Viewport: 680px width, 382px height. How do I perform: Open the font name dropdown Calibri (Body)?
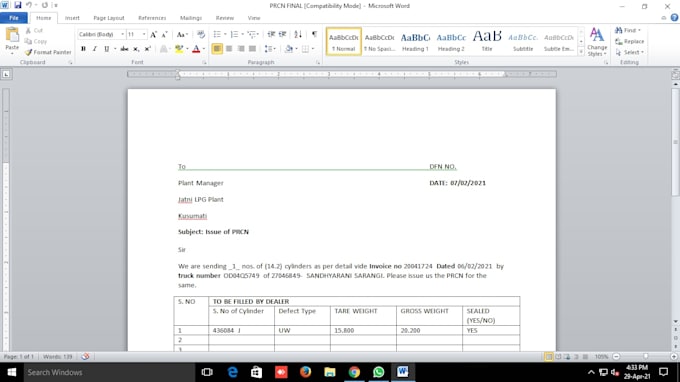tap(123, 34)
